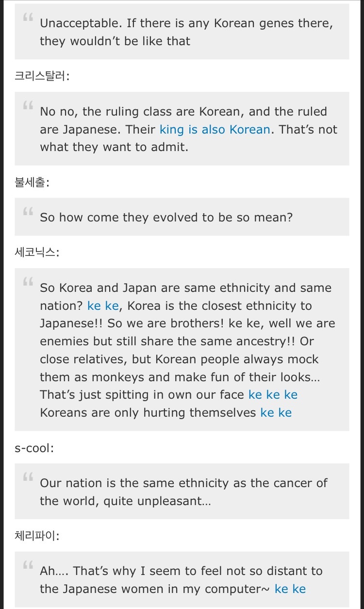Click "ke ke" link after "hurting themselves"
364x609 pixels.
pyautogui.click(x=276, y=413)
